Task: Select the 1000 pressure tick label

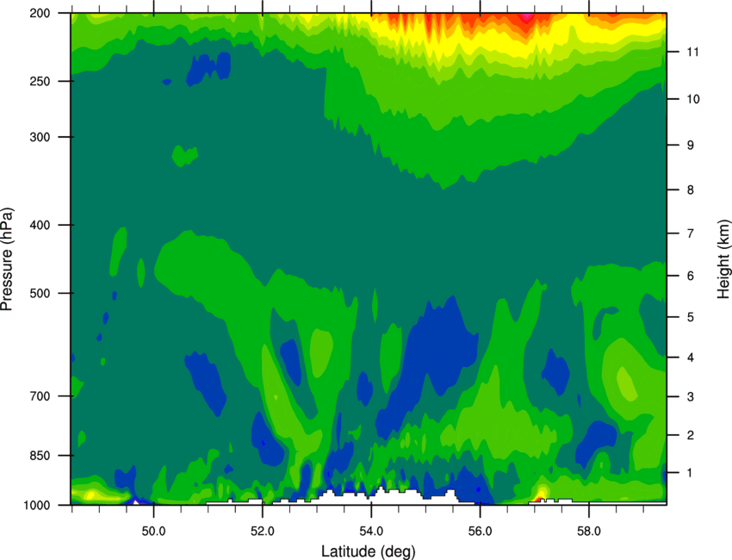Action: tap(36, 506)
